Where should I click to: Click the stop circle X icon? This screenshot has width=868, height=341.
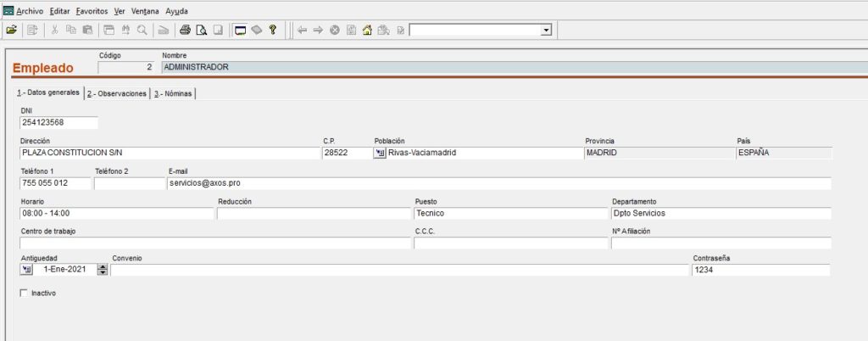click(334, 31)
